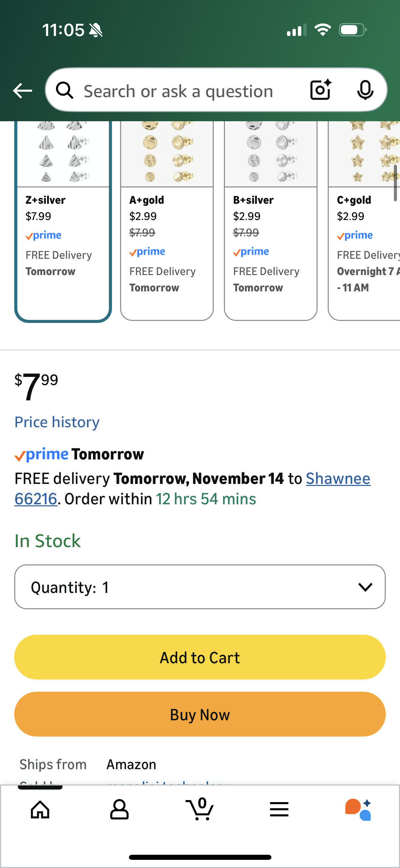Tap the back arrow icon
The image size is (400, 868).
(22, 91)
